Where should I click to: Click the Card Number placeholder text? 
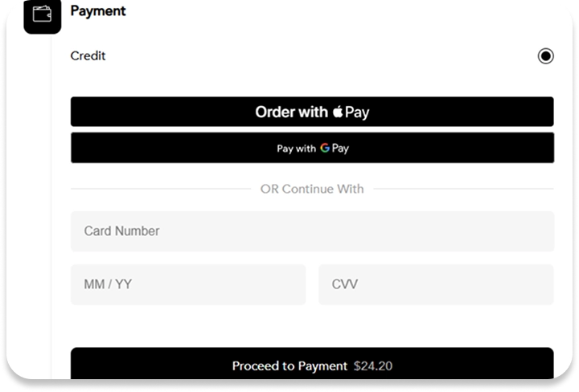click(121, 231)
